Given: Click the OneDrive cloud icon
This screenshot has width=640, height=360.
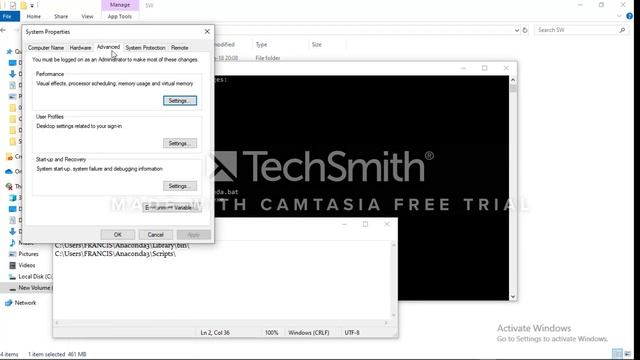Looking at the screenshot, I should [9, 171].
